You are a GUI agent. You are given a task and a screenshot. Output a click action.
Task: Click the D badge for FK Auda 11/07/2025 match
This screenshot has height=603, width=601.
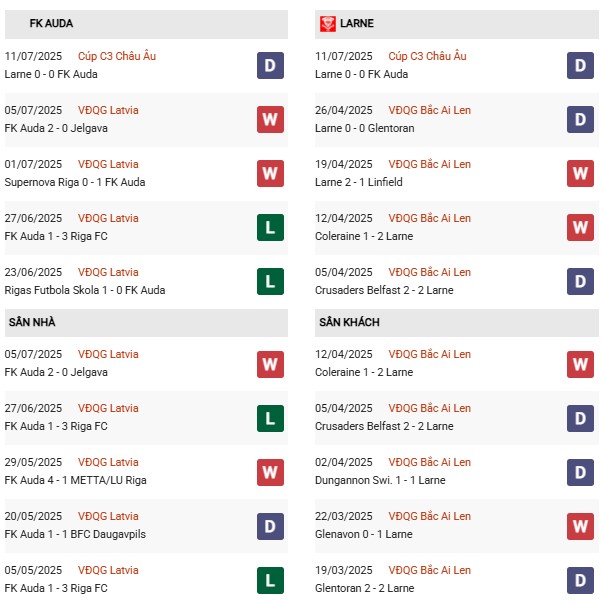270,66
